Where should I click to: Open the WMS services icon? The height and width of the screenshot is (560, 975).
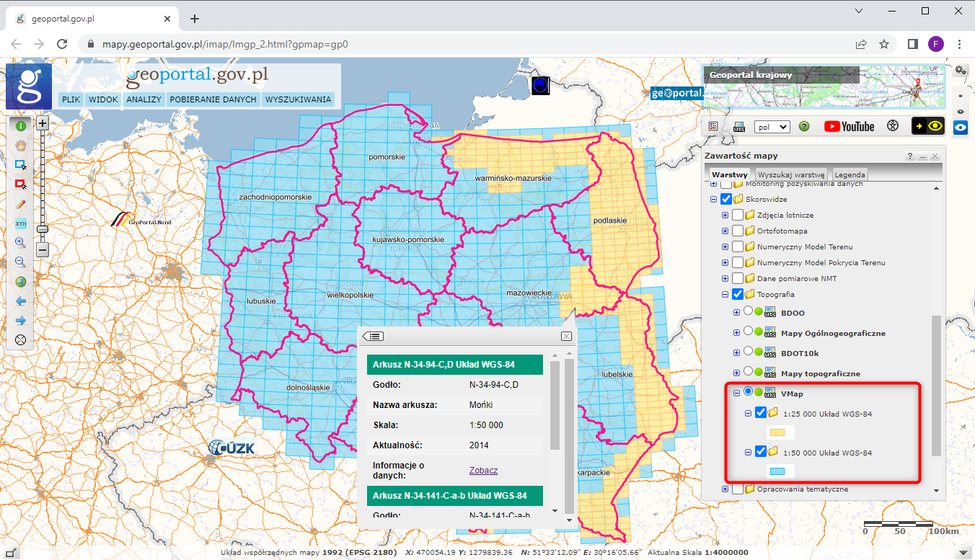coord(738,127)
